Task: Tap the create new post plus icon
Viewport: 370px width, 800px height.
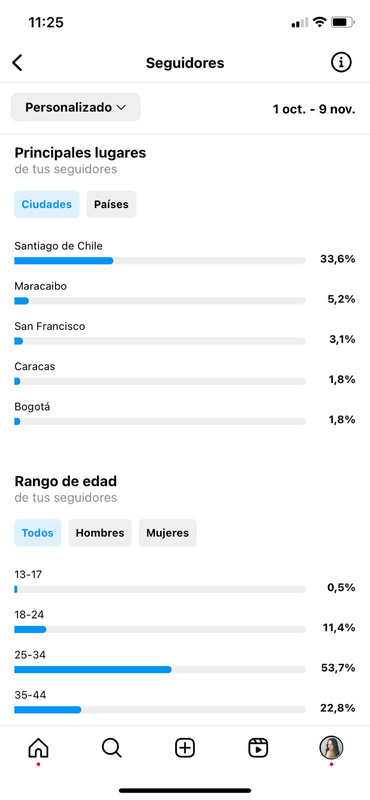Action: point(185,748)
